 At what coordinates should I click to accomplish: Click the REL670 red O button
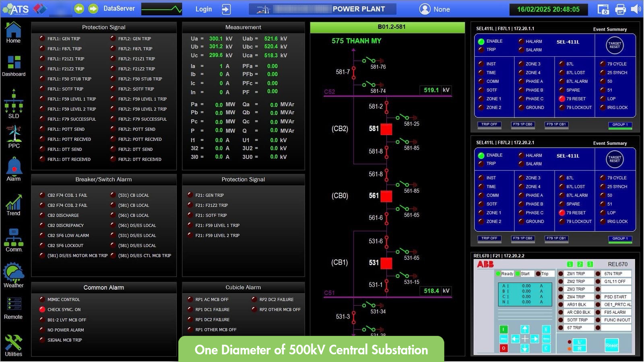pos(503,348)
